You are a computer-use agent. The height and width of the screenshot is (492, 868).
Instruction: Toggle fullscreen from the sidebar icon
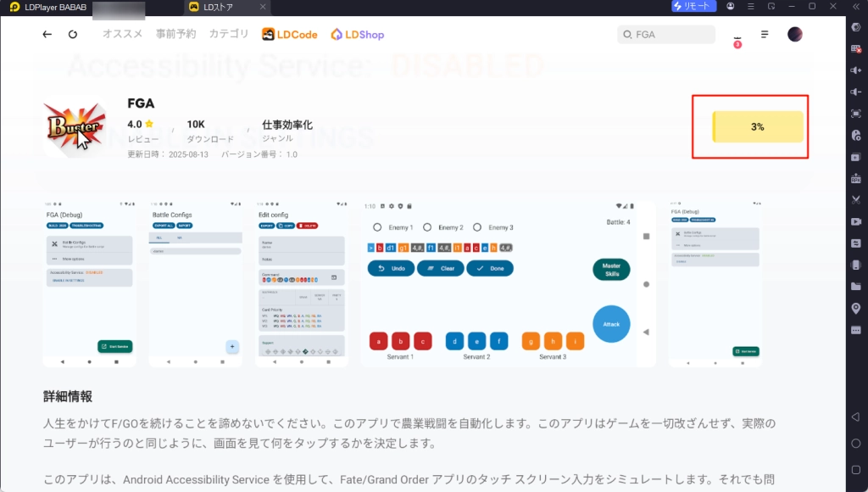(856, 113)
